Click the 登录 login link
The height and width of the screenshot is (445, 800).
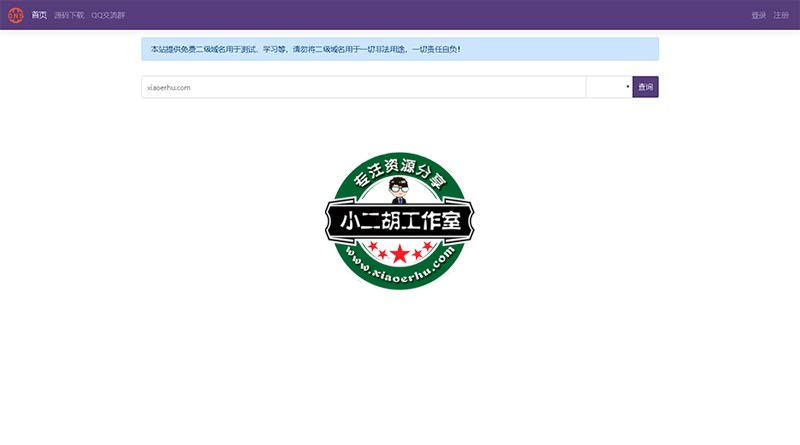(x=758, y=15)
